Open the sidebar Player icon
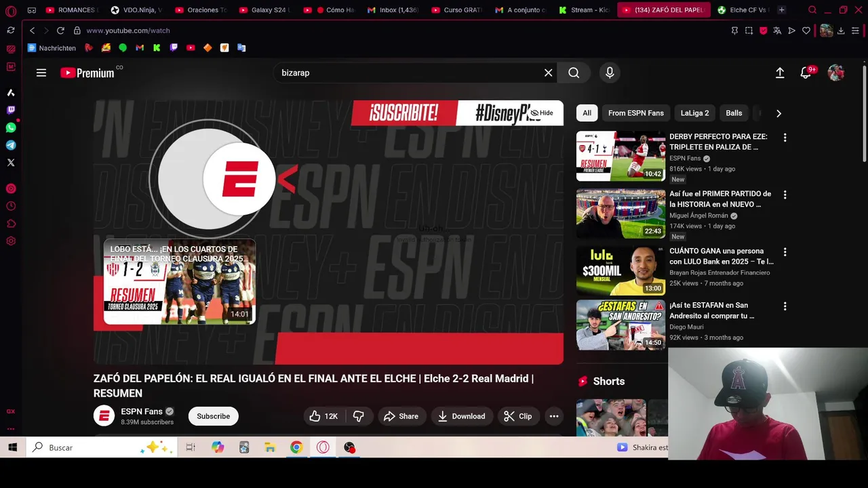868x488 pixels. pos(11,188)
